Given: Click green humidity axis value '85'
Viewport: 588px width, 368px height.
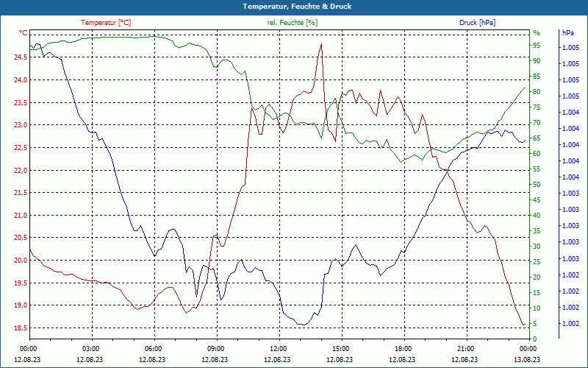Looking at the screenshot, I should (x=537, y=77).
